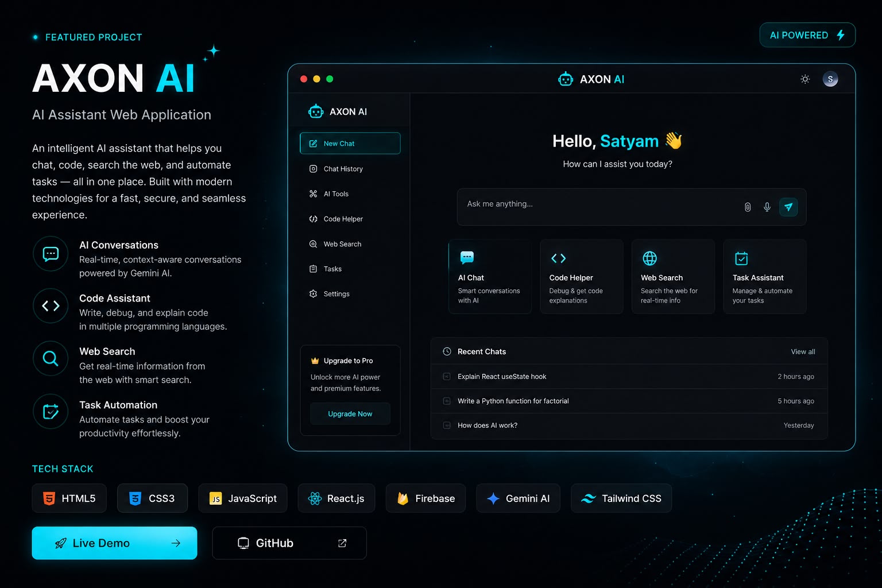Click the Code Assistant brackets icon
Screen dimensions: 882x588
coord(51,306)
